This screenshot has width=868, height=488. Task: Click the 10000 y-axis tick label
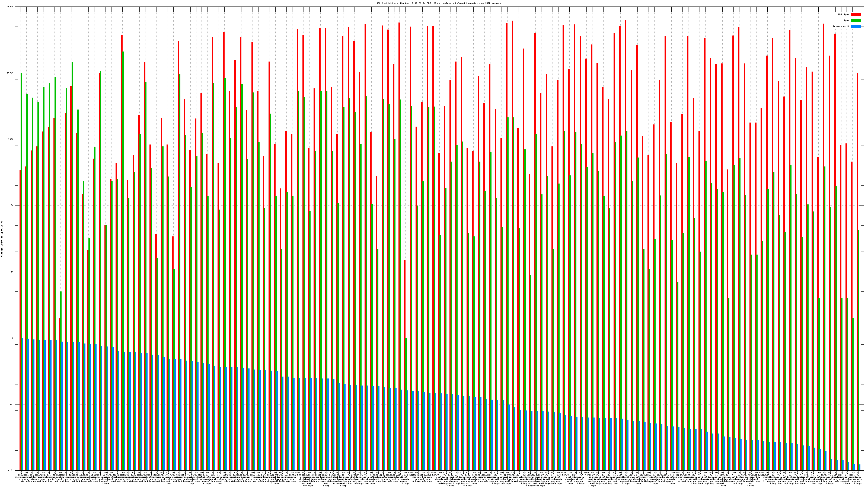coord(11,73)
